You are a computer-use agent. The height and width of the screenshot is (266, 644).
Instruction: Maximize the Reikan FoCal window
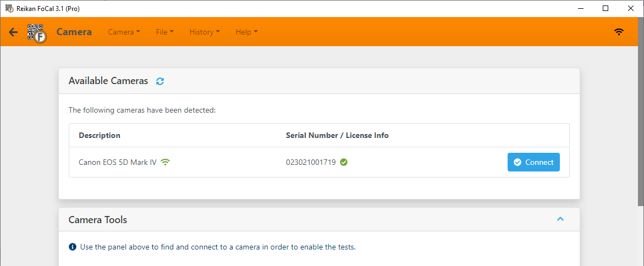[606, 8]
